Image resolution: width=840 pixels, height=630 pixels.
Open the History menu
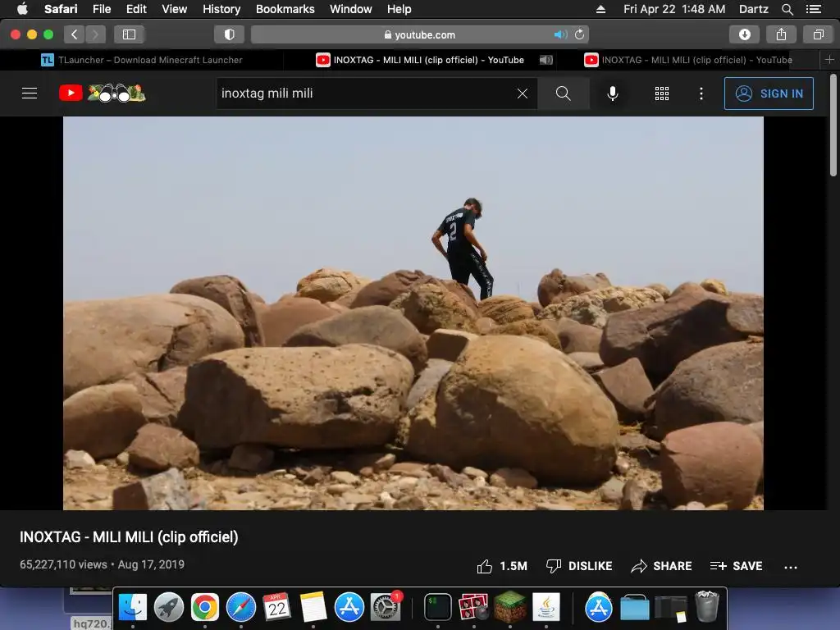221,9
